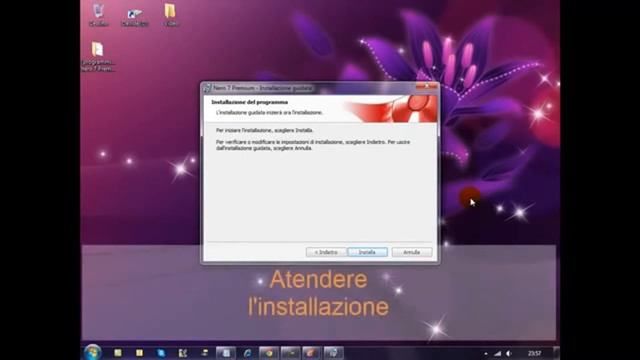Select the Nero 7 Premium folder on the desktop
The width and height of the screenshot is (640, 360).
coord(98,56)
